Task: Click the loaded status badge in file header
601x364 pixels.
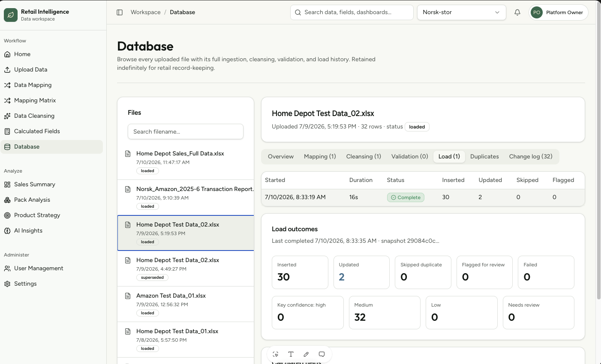Action: tap(417, 127)
